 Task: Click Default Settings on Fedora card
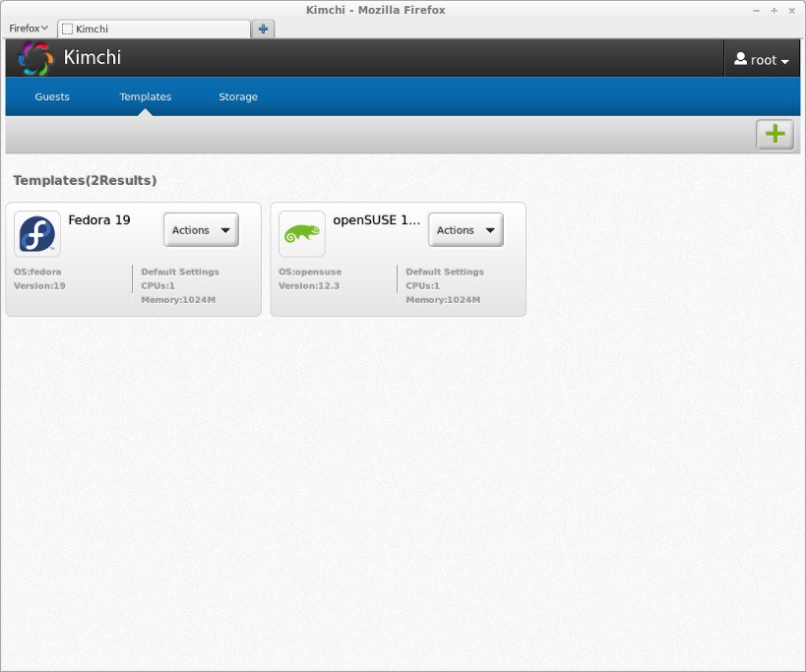pyautogui.click(x=180, y=272)
